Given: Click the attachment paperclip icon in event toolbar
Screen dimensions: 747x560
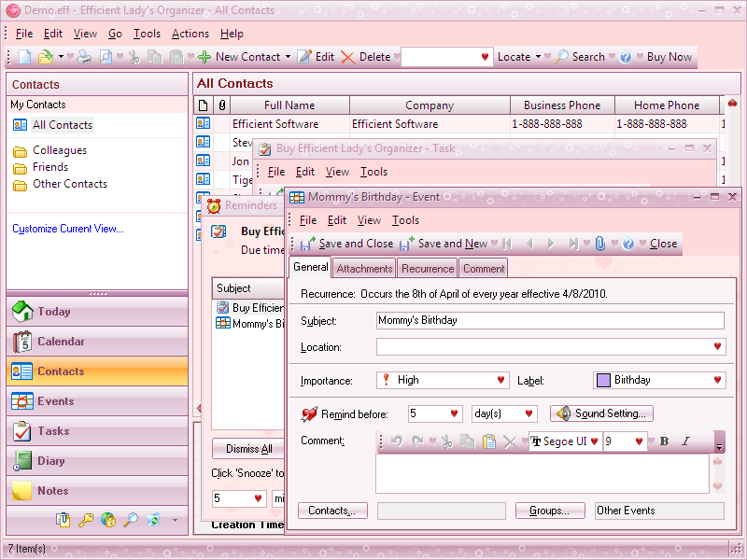Looking at the screenshot, I should coord(600,244).
